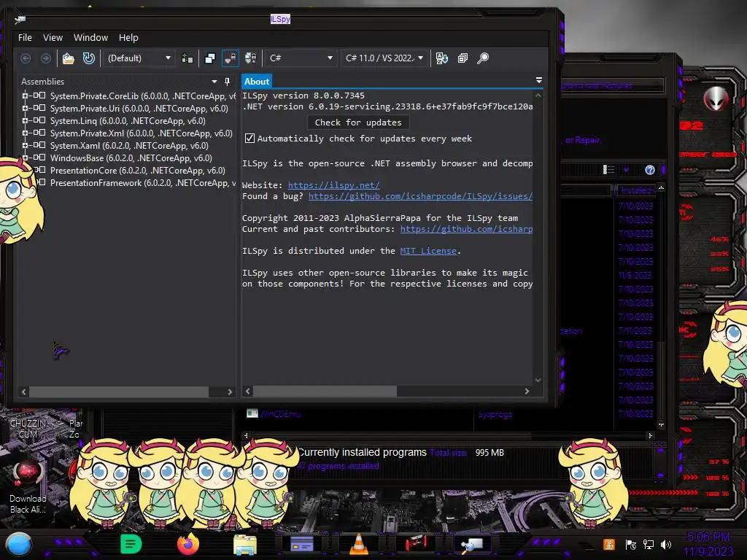Expand System.Private.Xml assembly node
Viewport: 747px width, 560px height.
[x=25, y=133]
